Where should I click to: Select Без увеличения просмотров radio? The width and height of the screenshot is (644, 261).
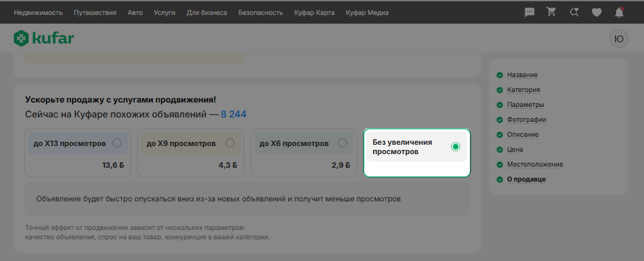[455, 147]
